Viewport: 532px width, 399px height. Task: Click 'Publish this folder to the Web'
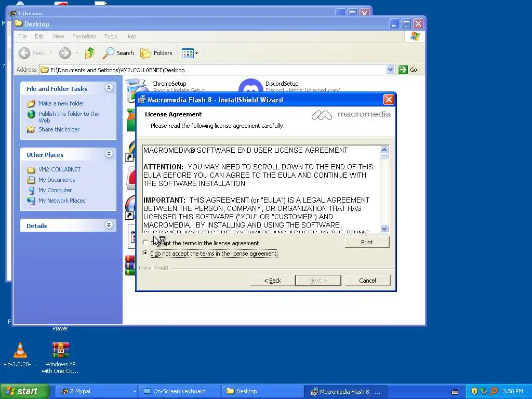click(x=69, y=117)
